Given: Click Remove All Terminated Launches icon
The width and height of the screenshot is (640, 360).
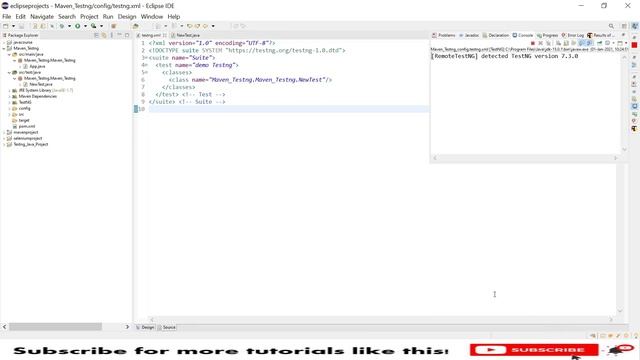Looking at the screenshot, I should (x=548, y=43).
